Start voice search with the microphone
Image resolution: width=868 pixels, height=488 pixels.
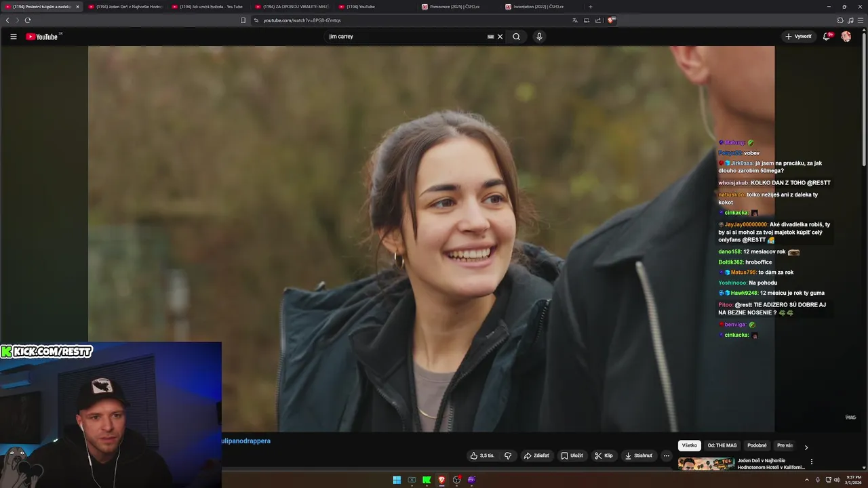click(539, 37)
